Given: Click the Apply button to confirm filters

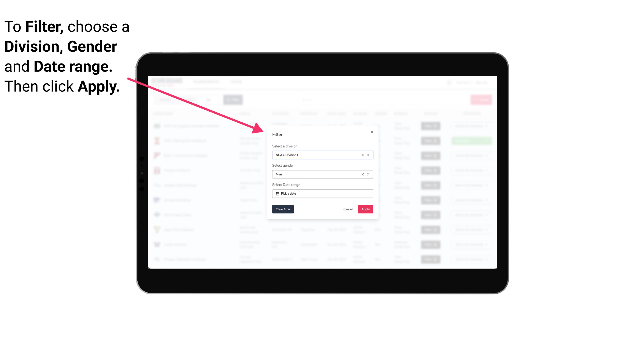Looking at the screenshot, I should point(365,209).
